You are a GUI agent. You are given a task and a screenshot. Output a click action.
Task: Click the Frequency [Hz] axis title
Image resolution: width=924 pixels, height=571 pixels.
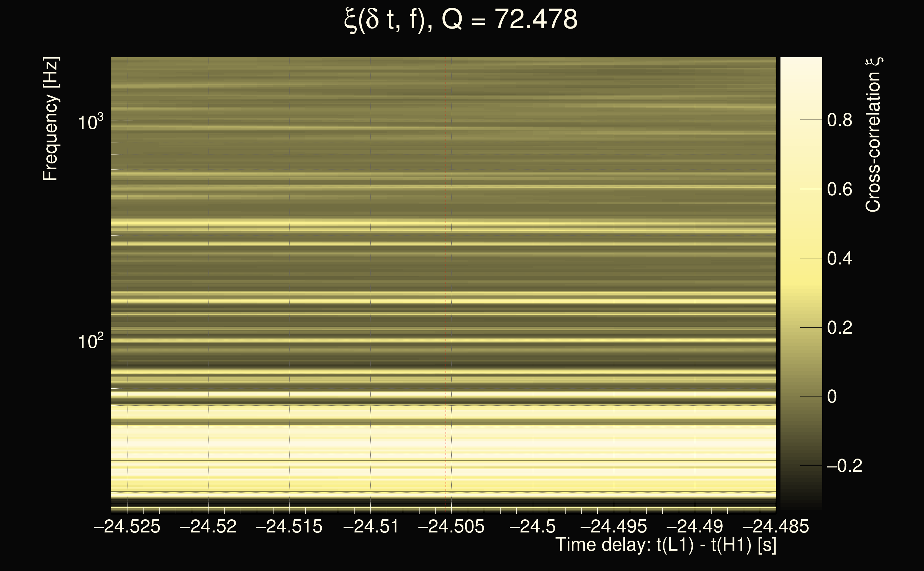click(x=50, y=119)
